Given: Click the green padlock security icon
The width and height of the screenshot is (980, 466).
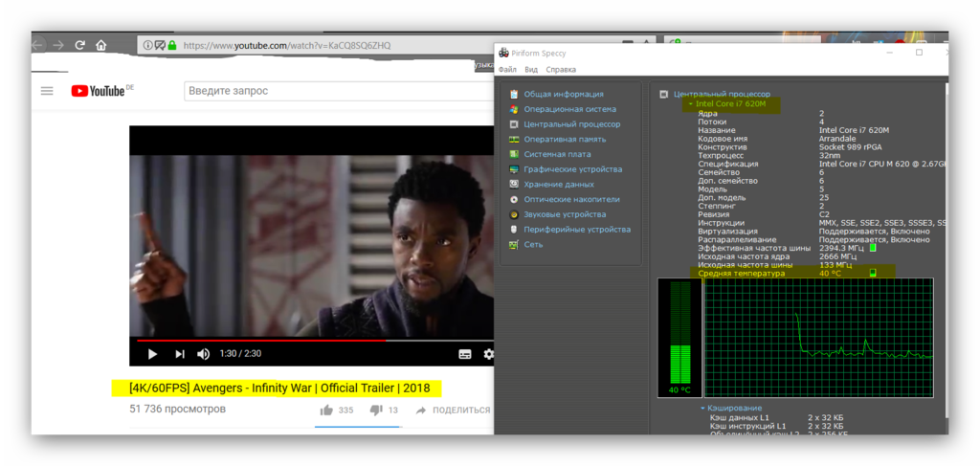Looking at the screenshot, I should tap(172, 45).
